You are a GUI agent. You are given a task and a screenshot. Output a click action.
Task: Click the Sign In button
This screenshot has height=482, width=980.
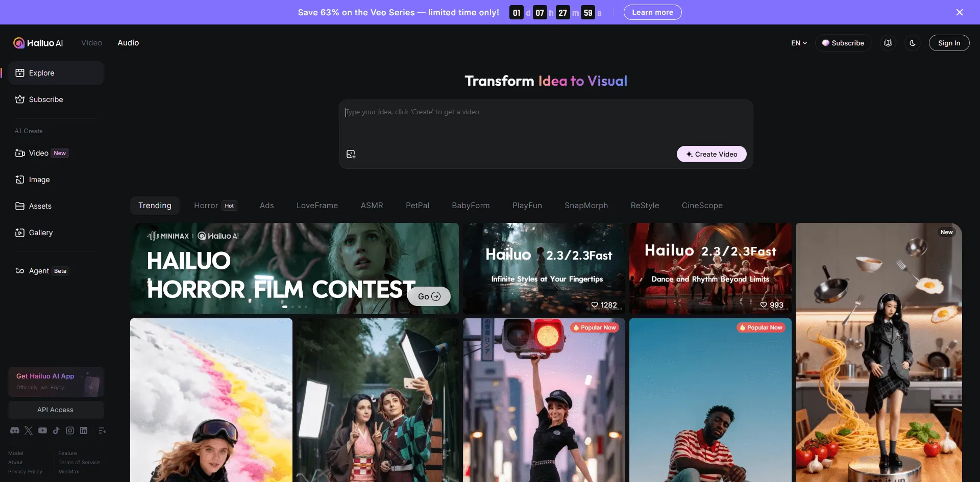tap(949, 43)
